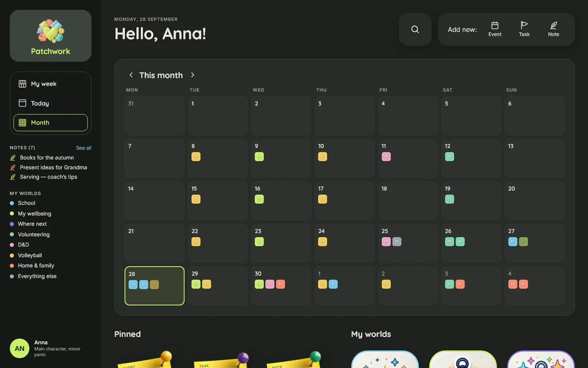Open yellow event on the 17th
588x368 pixels.
[323, 199]
